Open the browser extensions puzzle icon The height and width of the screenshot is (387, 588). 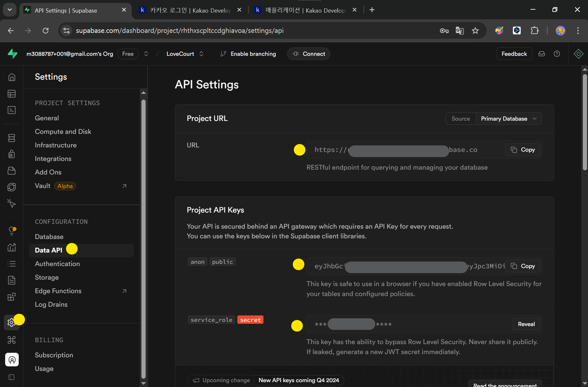pyautogui.click(x=535, y=31)
